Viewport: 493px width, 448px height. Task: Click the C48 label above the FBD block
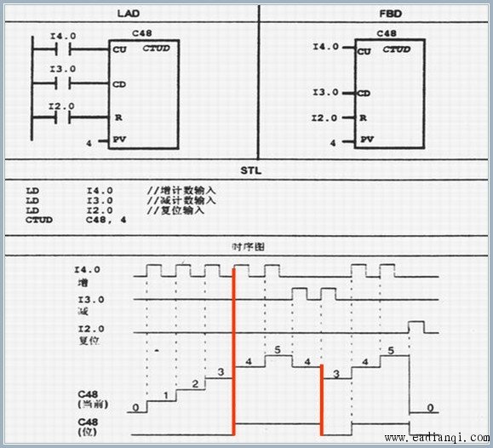386,33
